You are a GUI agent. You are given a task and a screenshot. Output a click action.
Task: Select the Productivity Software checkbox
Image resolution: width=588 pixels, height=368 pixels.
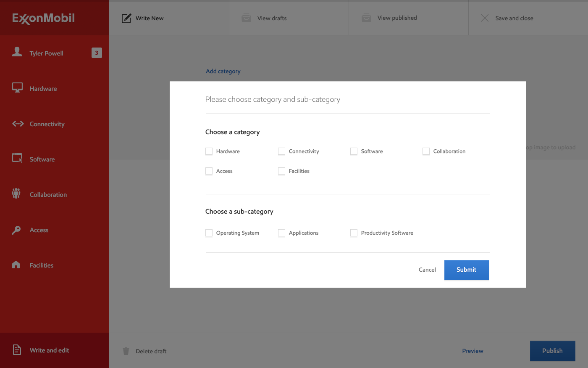pos(354,233)
